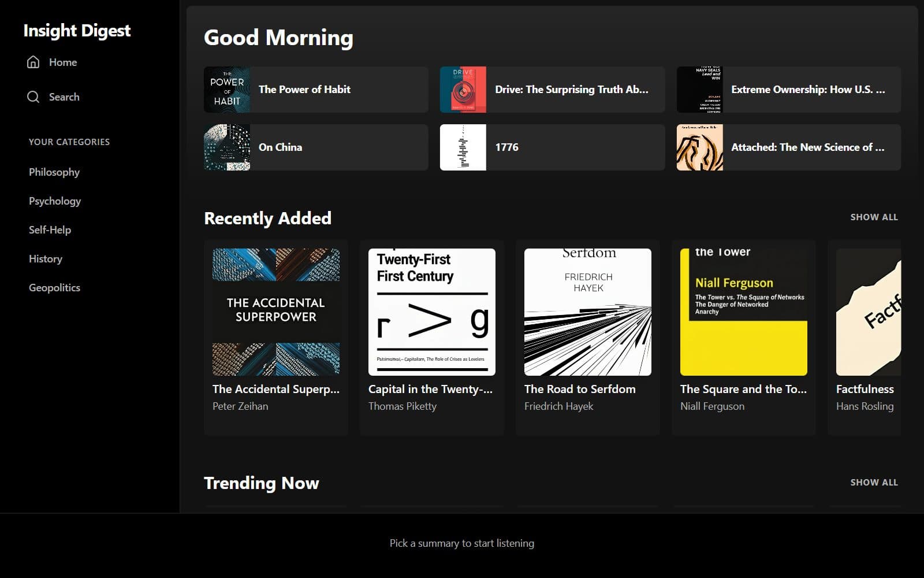Open the Attached book cover thumbnail

tap(700, 147)
